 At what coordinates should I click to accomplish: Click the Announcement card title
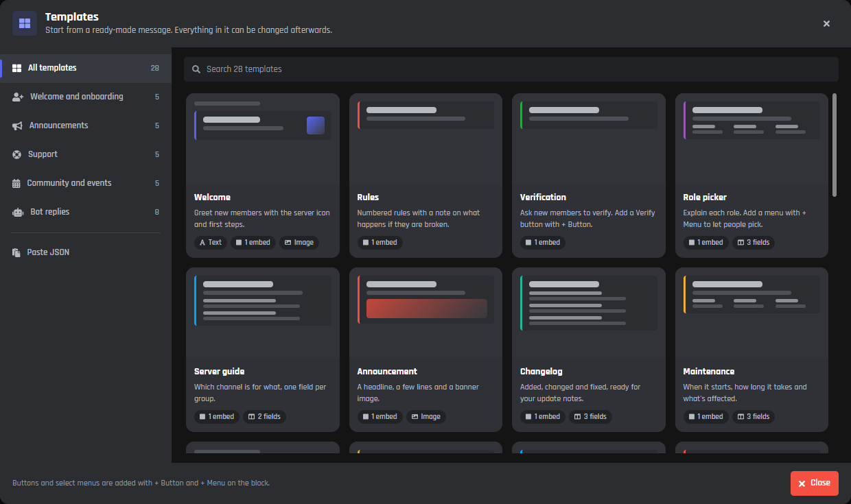click(387, 372)
